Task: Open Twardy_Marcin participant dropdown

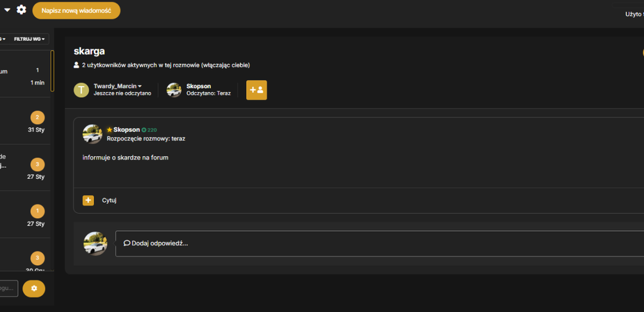Action: (117, 86)
